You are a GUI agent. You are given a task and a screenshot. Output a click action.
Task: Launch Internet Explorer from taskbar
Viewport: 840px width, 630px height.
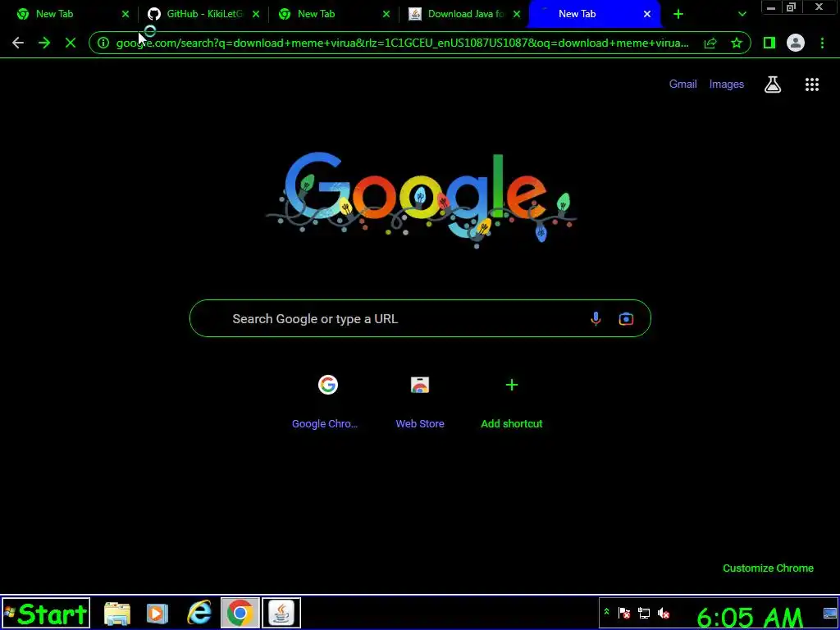[x=199, y=613]
